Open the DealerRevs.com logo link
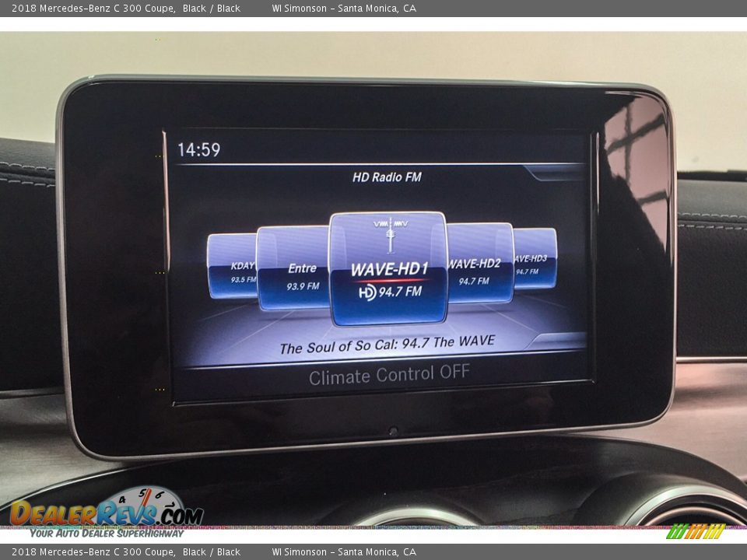Viewport: 747px width, 560px height. 107,513
